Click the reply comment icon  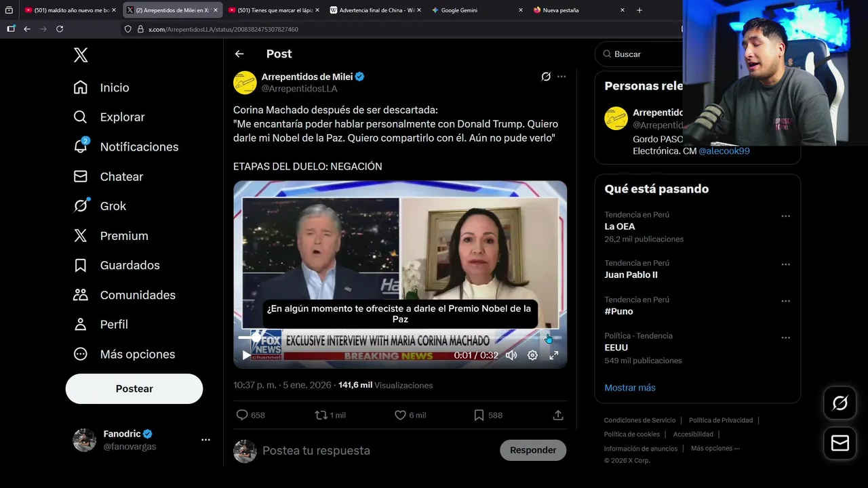(x=242, y=415)
